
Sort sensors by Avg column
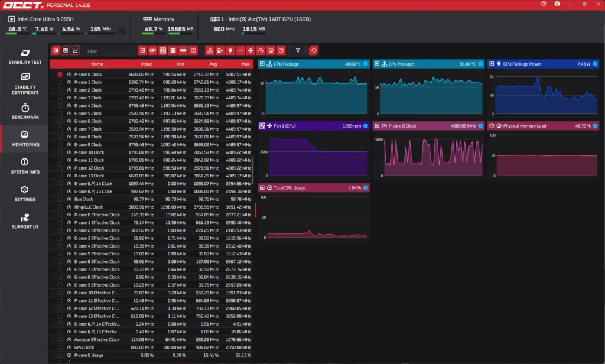[213, 64]
